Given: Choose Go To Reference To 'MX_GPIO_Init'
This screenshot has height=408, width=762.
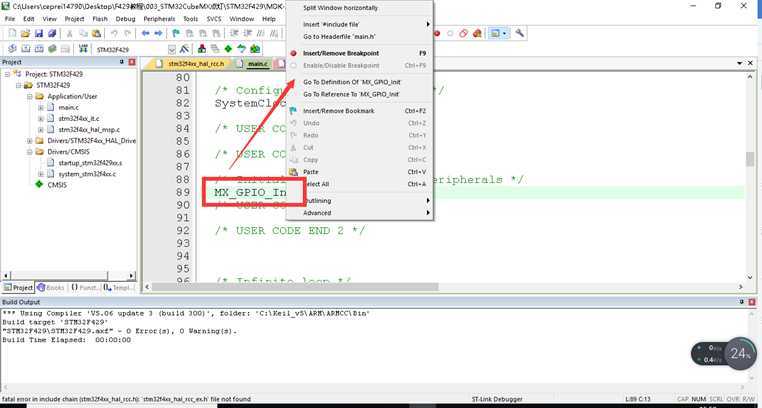Looking at the screenshot, I should coord(360,94).
